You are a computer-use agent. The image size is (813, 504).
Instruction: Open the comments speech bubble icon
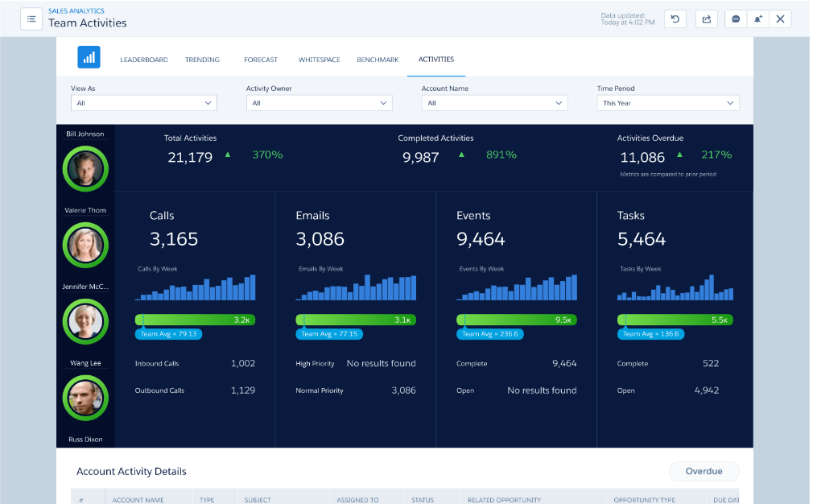pyautogui.click(x=736, y=19)
